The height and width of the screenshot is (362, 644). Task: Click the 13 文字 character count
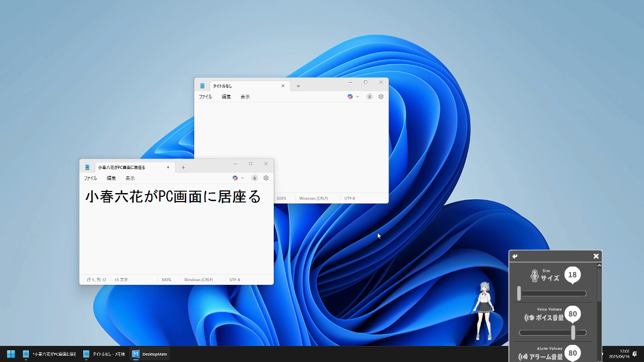(121, 280)
